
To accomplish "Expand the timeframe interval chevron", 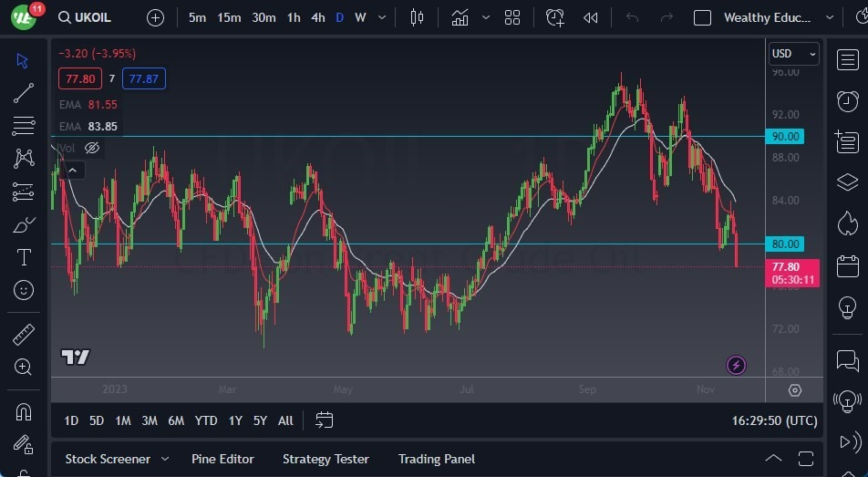I will point(381,17).
